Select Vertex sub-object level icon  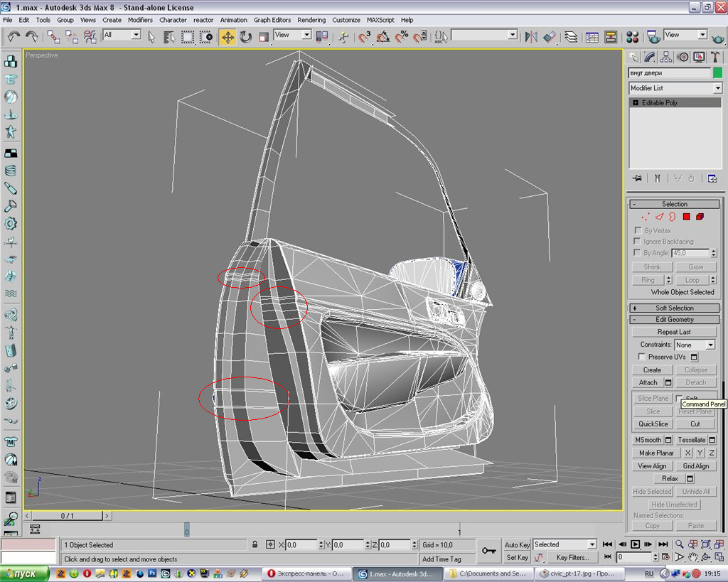tap(646, 217)
